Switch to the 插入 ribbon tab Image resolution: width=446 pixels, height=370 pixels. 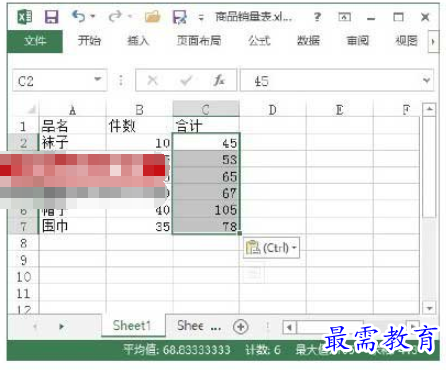tap(138, 41)
